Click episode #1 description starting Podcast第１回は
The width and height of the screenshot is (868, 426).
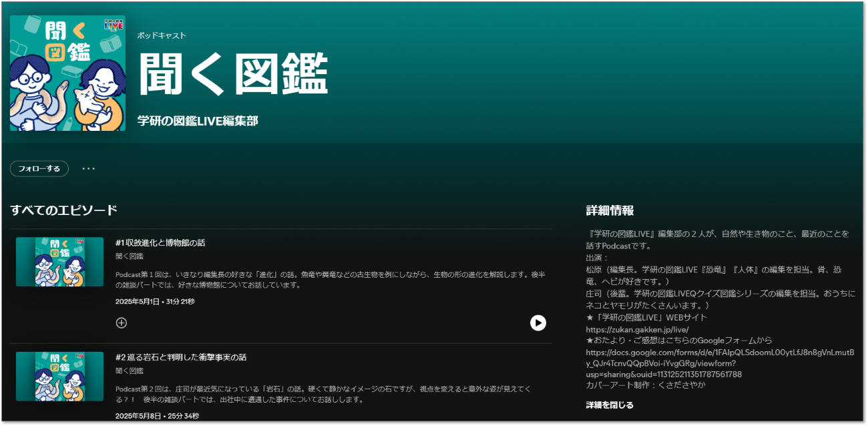(x=331, y=280)
